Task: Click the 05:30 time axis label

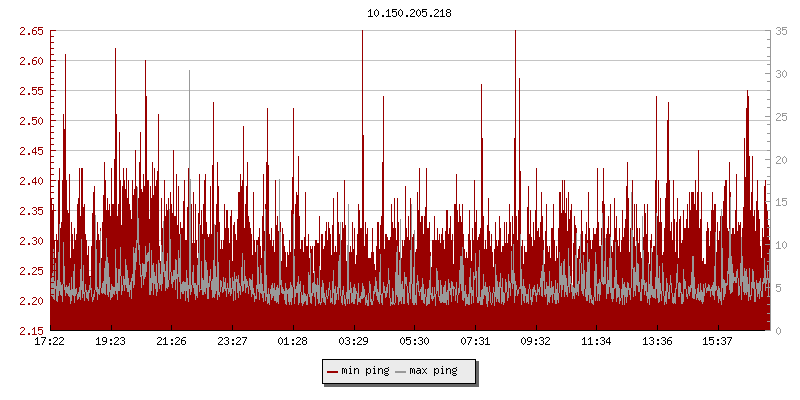Action: [x=414, y=341]
